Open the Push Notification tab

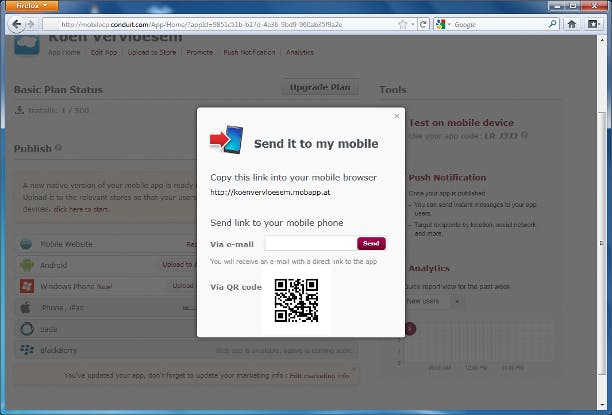click(249, 52)
